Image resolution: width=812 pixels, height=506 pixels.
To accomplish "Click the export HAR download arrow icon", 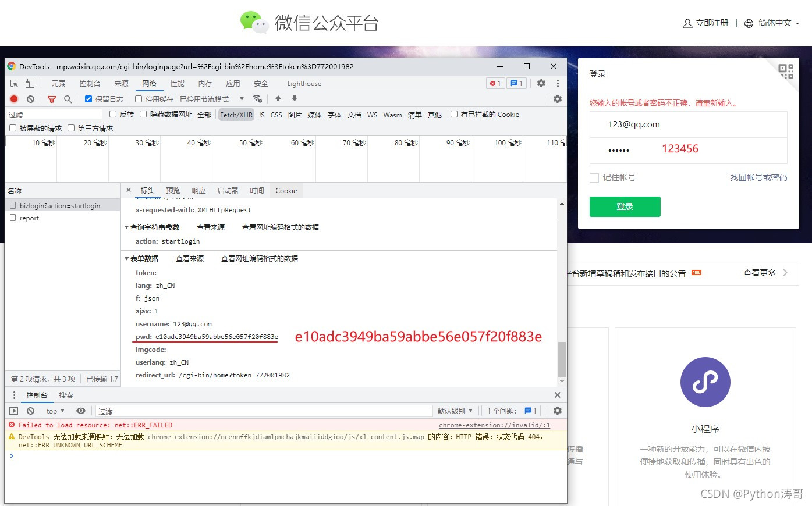I will (294, 99).
